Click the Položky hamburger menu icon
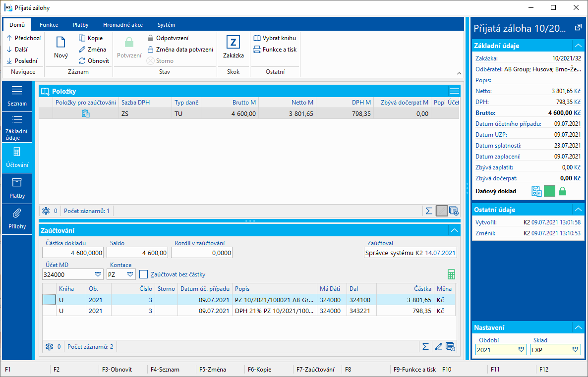The height and width of the screenshot is (377, 588). pos(454,91)
